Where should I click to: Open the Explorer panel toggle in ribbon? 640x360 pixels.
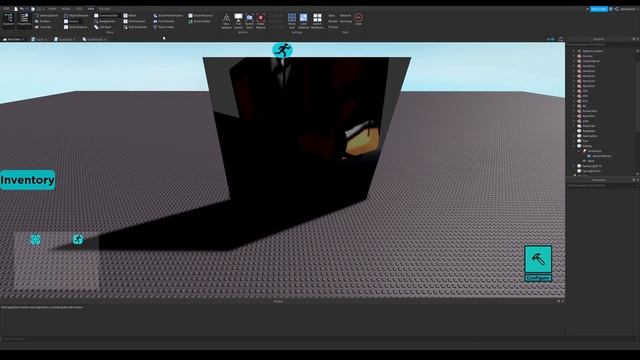pyautogui.click(x=8, y=19)
